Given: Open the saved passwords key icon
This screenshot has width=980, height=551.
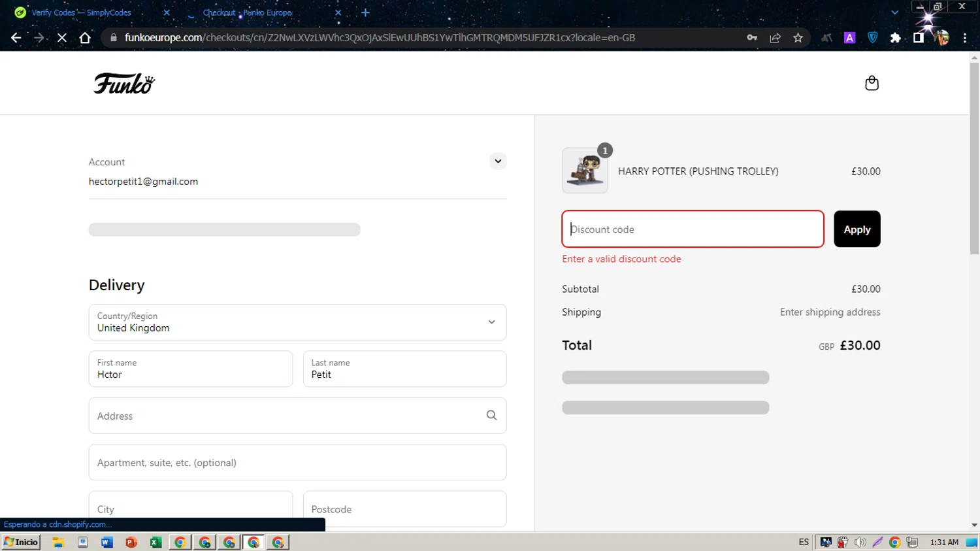Looking at the screenshot, I should pos(752,38).
